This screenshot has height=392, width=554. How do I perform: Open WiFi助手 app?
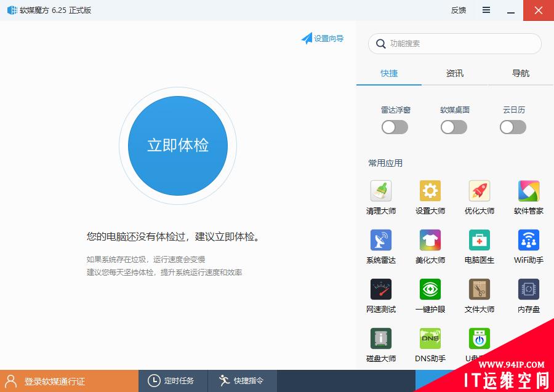point(529,247)
